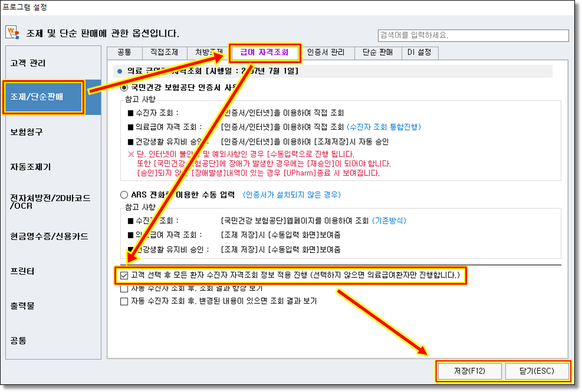
Task: Click the 저장(F12) button
Action: pyautogui.click(x=469, y=371)
